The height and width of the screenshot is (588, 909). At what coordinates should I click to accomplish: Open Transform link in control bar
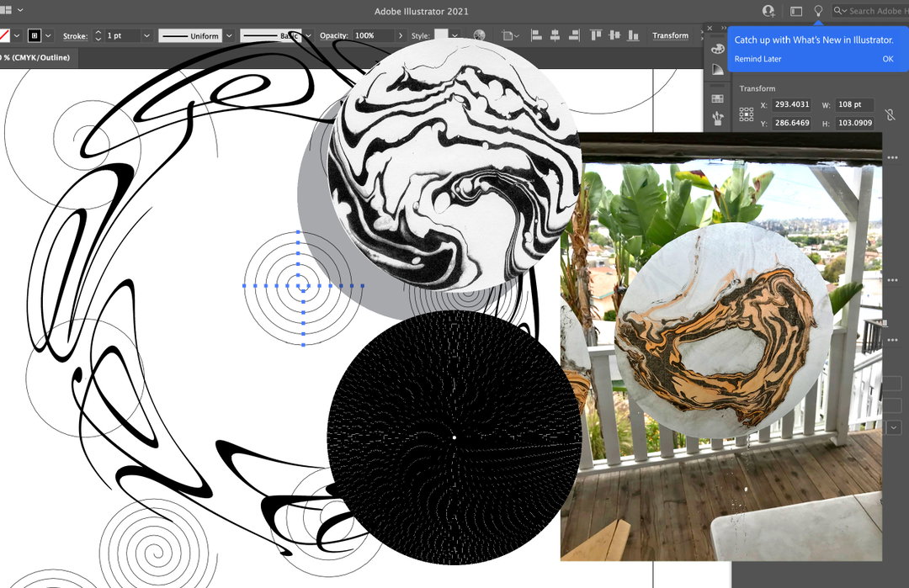[x=670, y=35]
